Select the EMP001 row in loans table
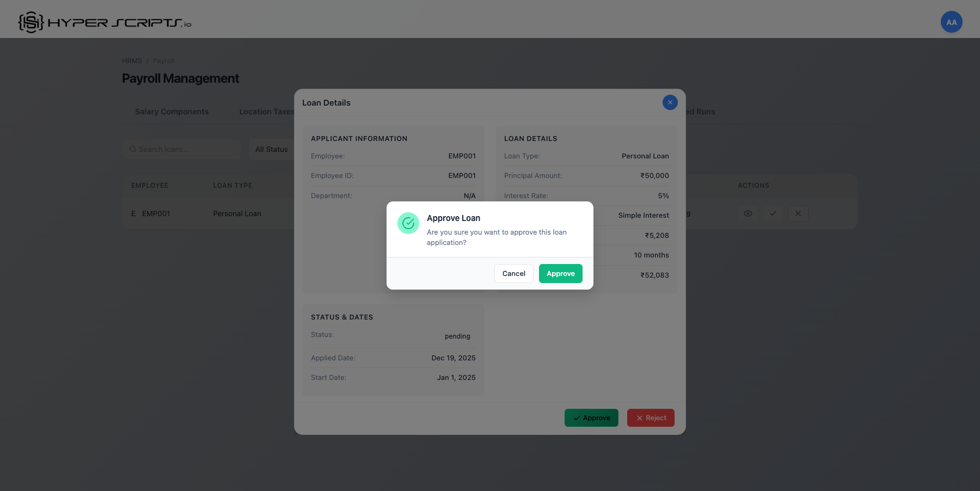The height and width of the screenshot is (491, 980). coord(156,213)
